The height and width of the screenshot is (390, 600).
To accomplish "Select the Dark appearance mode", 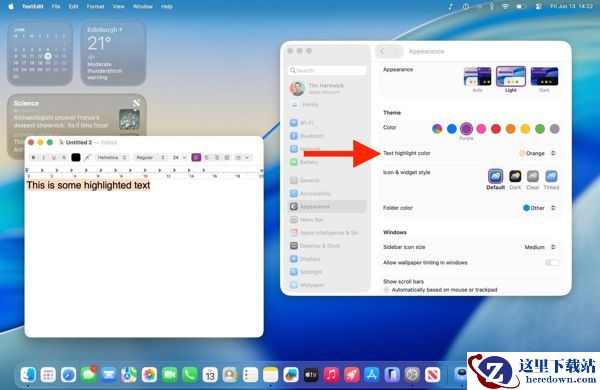I will point(544,79).
